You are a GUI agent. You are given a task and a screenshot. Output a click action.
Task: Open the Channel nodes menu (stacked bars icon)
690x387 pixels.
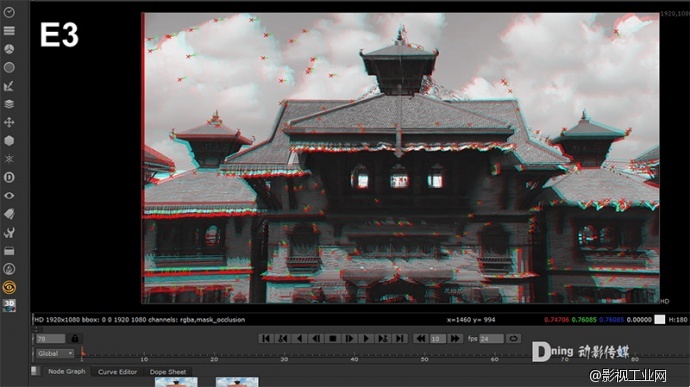9,31
